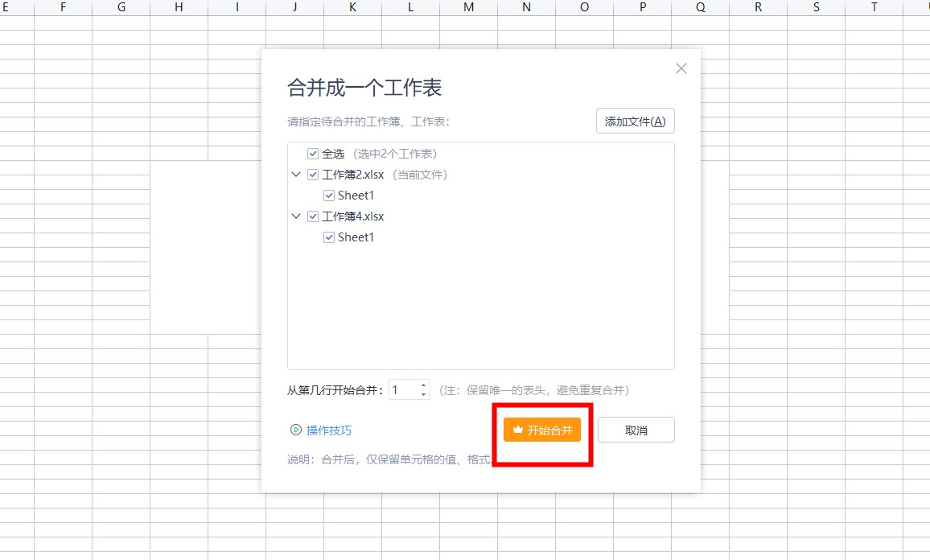Screen dimensions: 930x560
Task: Decrease starting row with the down arrow
Action: 424,395
